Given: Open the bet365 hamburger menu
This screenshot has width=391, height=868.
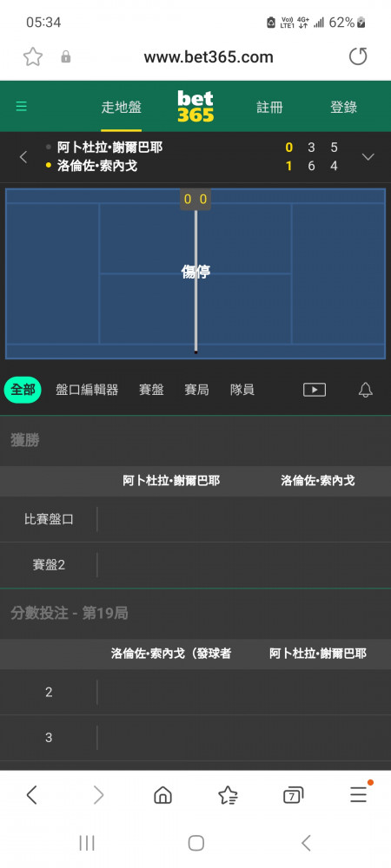Looking at the screenshot, I should pyautogui.click(x=21, y=106).
